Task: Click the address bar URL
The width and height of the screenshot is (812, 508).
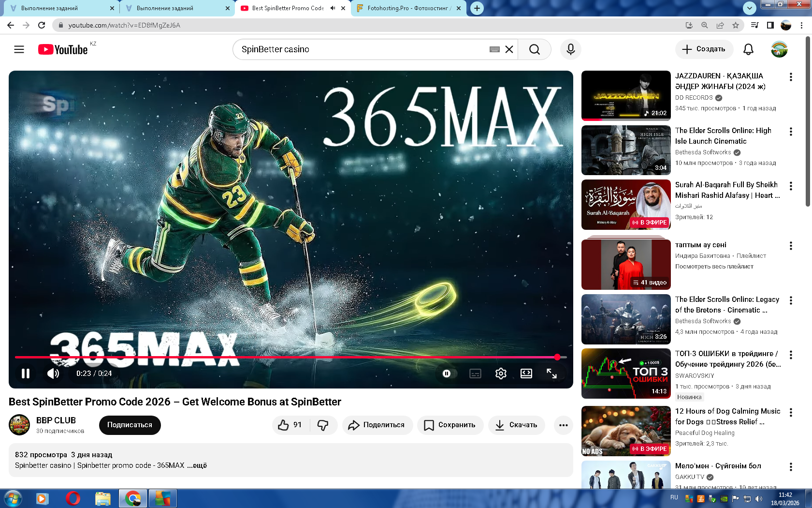Action: [x=124, y=25]
